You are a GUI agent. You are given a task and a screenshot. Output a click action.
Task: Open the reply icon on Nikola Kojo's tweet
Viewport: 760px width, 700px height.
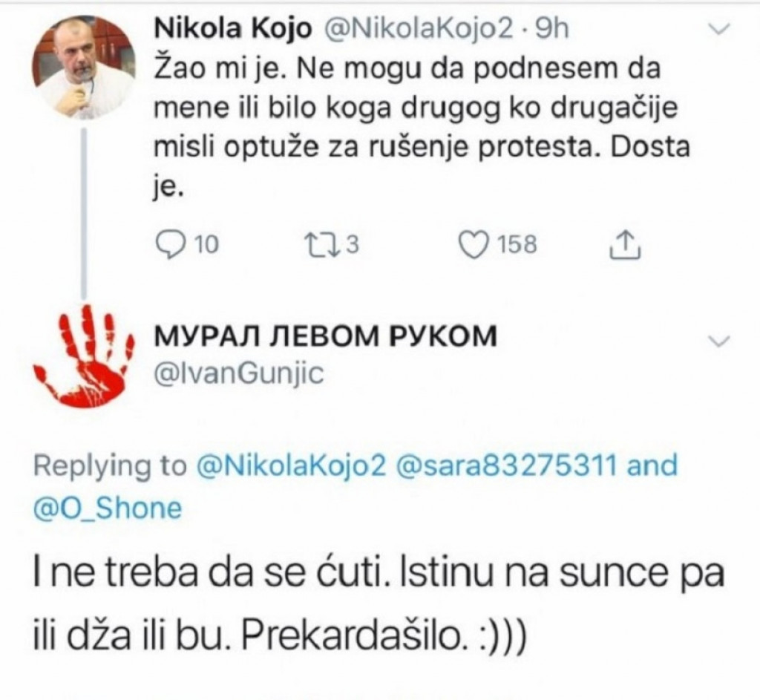coord(172,241)
